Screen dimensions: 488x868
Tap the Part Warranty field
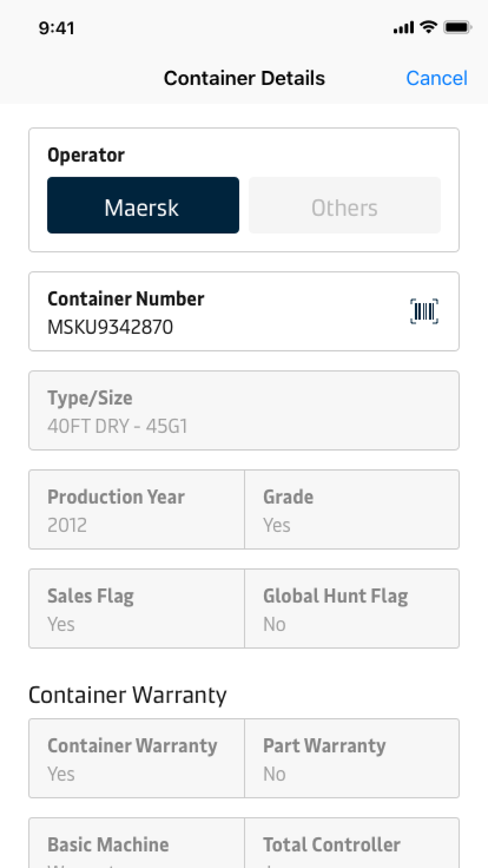pos(351,759)
